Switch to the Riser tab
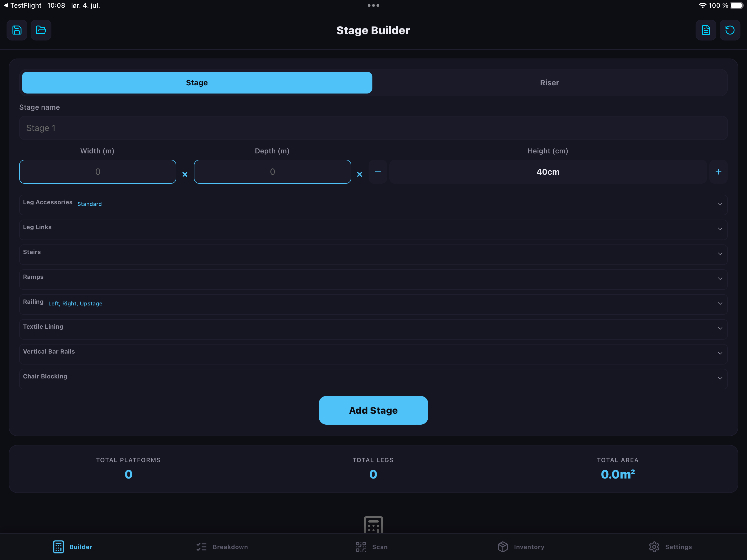Image resolution: width=747 pixels, height=560 pixels. (549, 82)
